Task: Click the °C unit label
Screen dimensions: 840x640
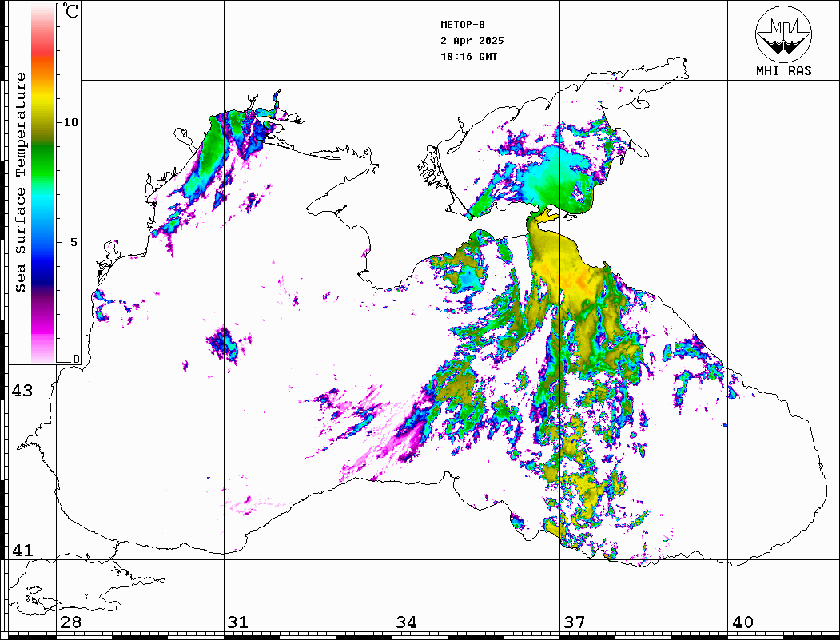Action: (70, 10)
